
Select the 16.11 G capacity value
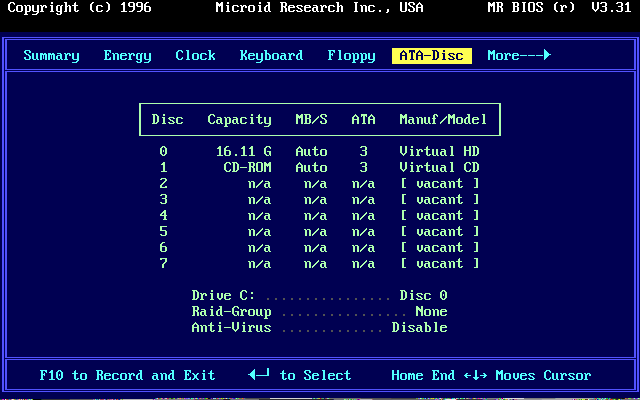click(x=243, y=152)
